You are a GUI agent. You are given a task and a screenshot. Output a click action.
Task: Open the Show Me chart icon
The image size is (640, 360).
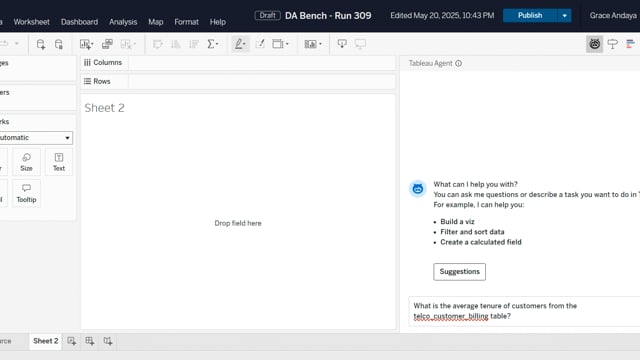[x=630, y=44]
